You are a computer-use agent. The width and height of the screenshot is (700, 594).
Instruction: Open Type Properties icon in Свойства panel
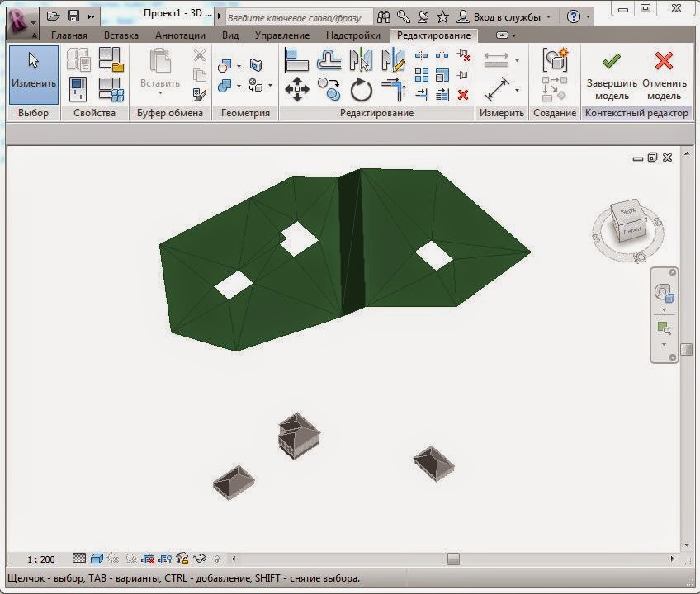[x=78, y=59]
